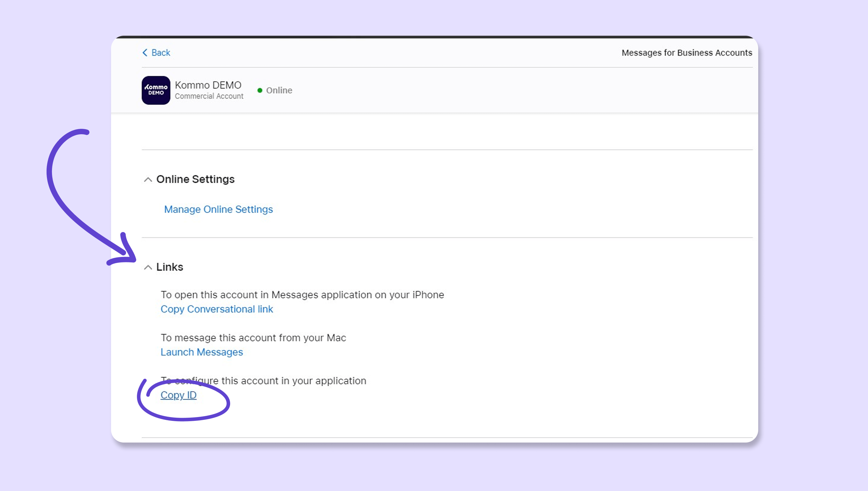The height and width of the screenshot is (491, 868).
Task: Click the Kommo DEMO logo icon
Action: [156, 90]
